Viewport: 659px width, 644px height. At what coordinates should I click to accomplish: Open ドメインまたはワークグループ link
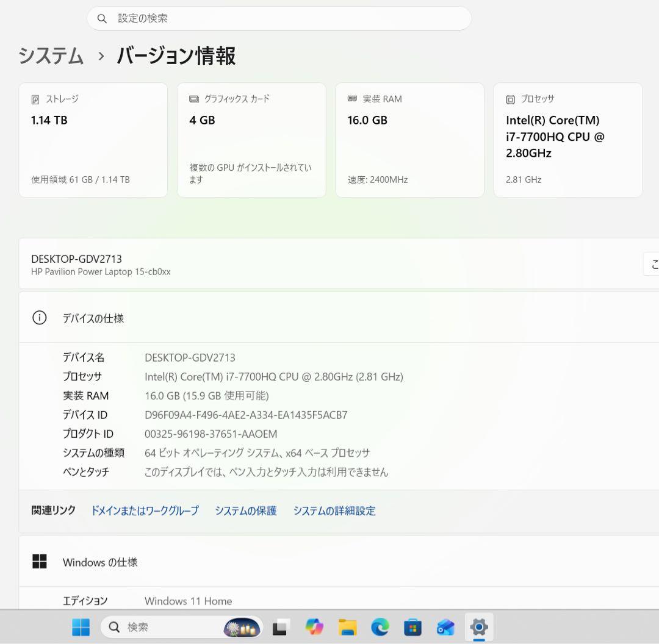145,510
